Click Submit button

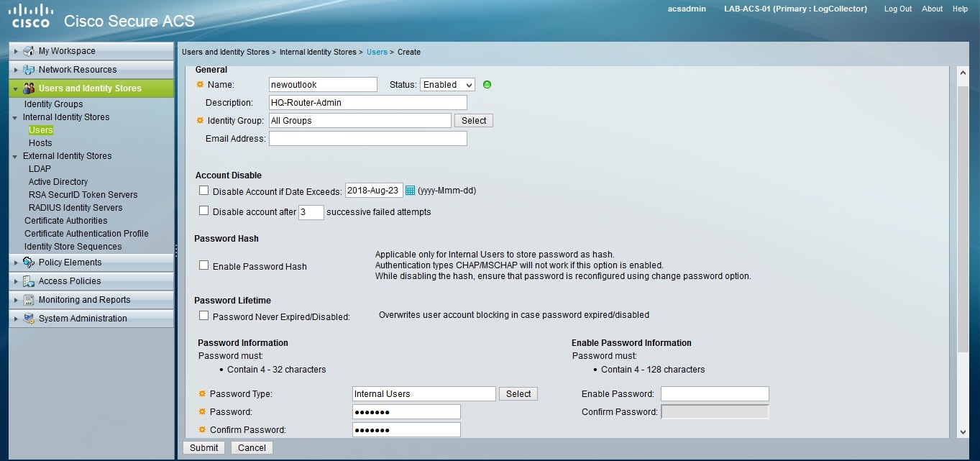coord(204,447)
